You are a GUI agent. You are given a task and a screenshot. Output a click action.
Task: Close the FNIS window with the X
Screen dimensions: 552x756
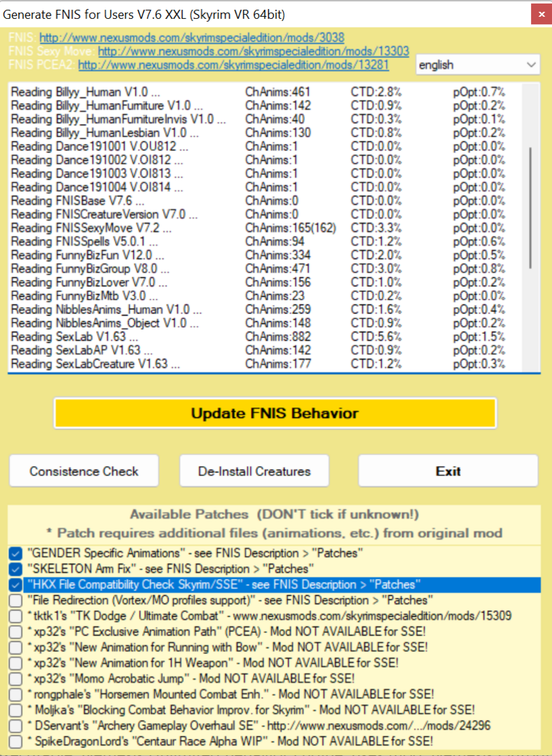(x=541, y=15)
